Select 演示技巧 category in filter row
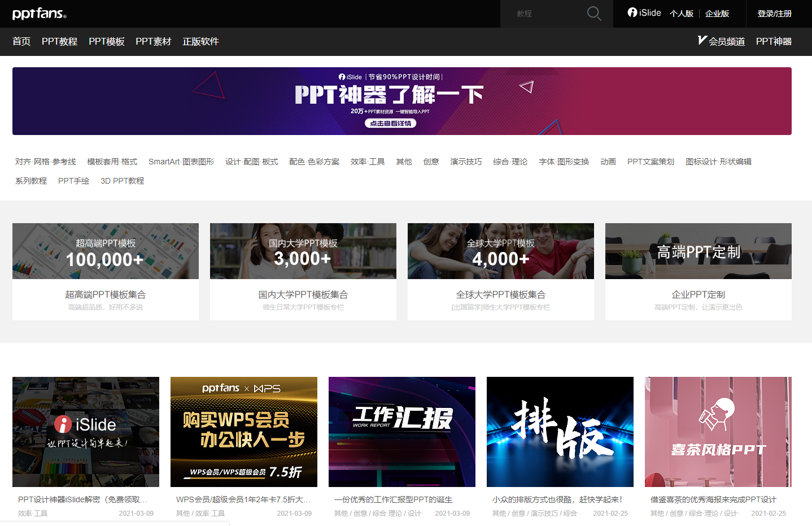This screenshot has width=812, height=526. tap(466, 162)
